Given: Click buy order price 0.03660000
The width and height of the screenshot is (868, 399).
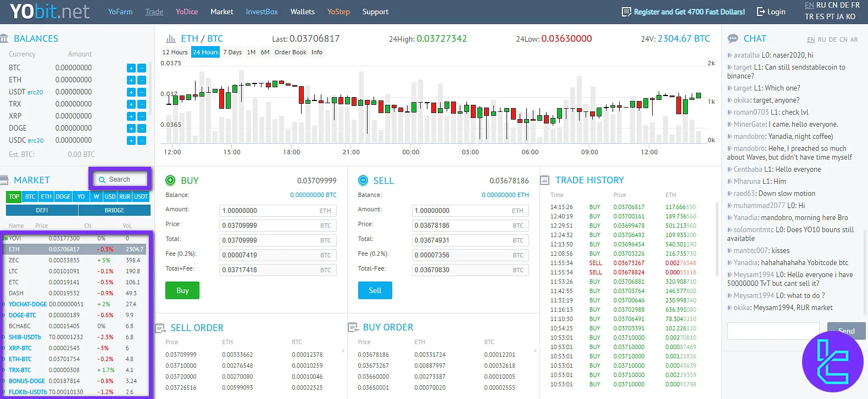Looking at the screenshot, I should 373,376.
